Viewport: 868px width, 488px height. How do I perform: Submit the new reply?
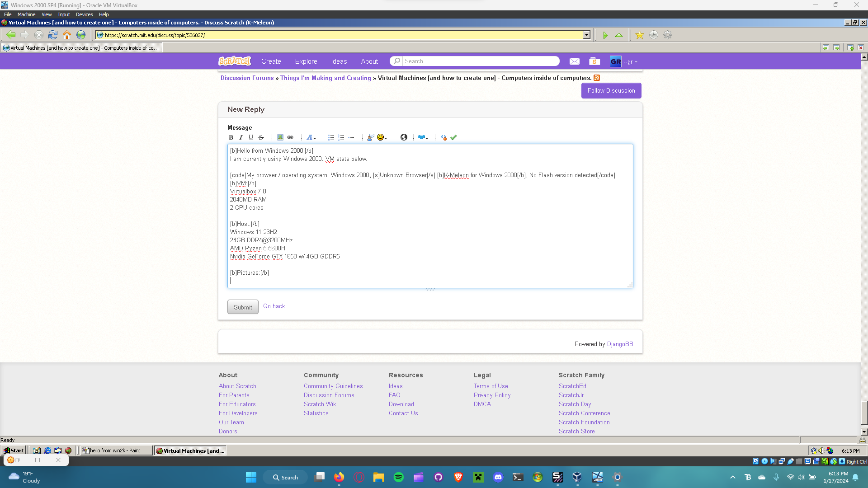pyautogui.click(x=243, y=307)
